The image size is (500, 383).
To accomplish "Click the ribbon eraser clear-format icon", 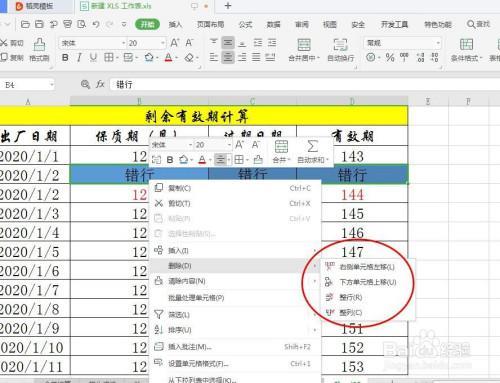I will pyautogui.click(x=189, y=58).
